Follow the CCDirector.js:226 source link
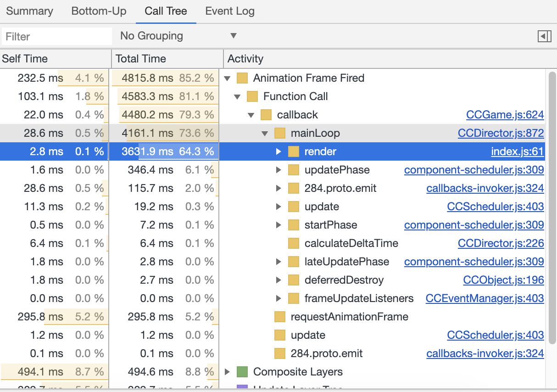Viewport: 557px width, 392px height. coord(501,243)
